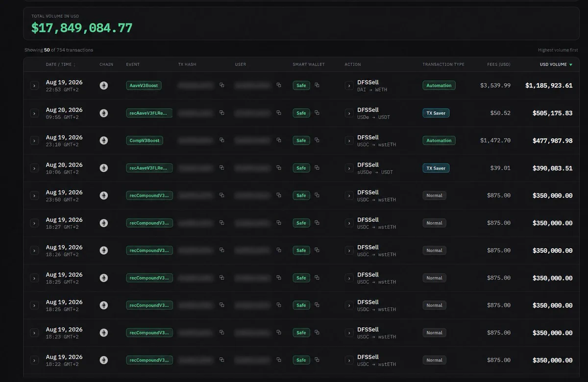Screen dimensions: 588x382
Task: Expand DFSSell action for the 18:27 transaction
Action: click(x=349, y=223)
